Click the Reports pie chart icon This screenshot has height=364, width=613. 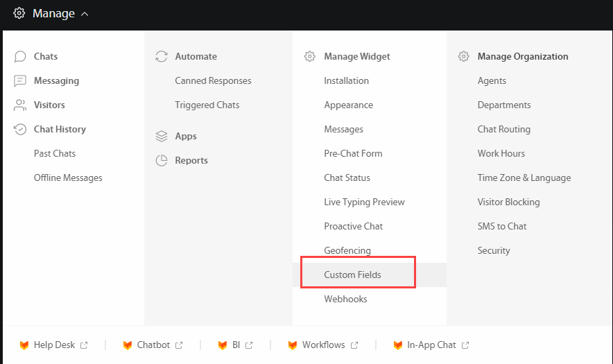click(162, 160)
